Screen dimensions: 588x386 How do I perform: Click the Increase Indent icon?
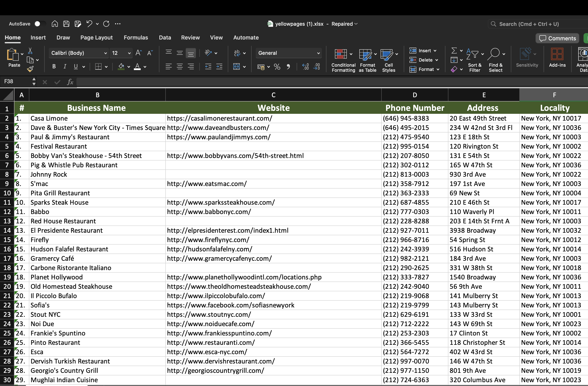pyautogui.click(x=219, y=67)
